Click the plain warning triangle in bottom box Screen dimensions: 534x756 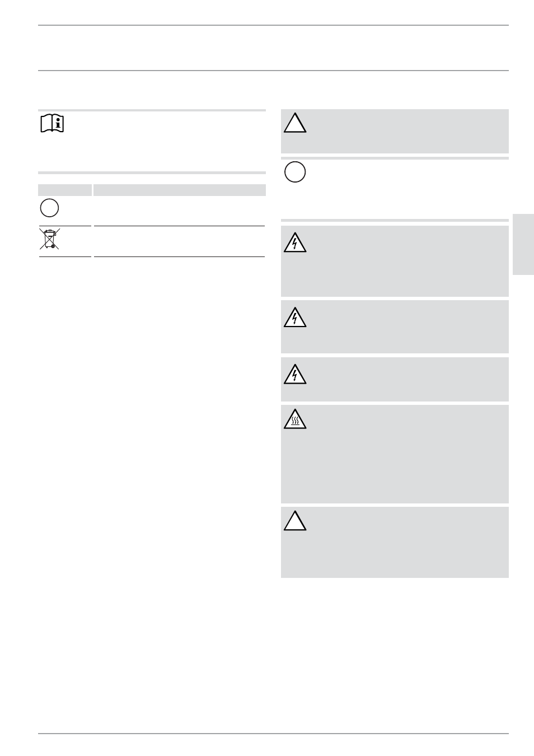(295, 521)
